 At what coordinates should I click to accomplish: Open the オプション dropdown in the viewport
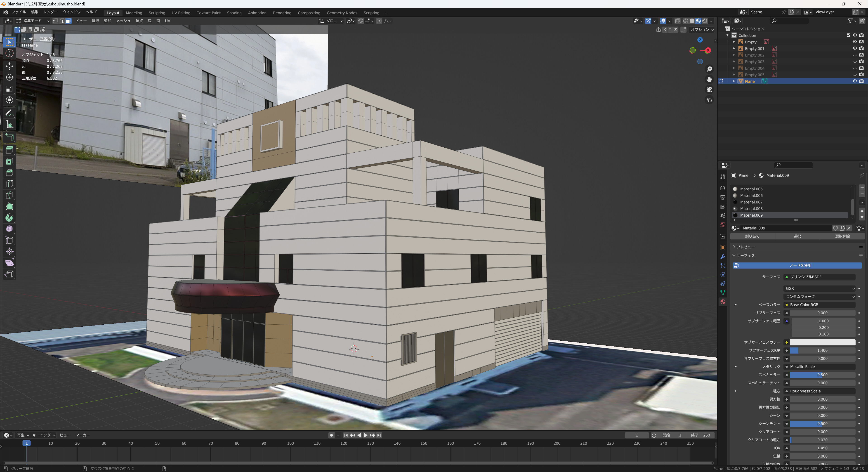[x=702, y=30]
